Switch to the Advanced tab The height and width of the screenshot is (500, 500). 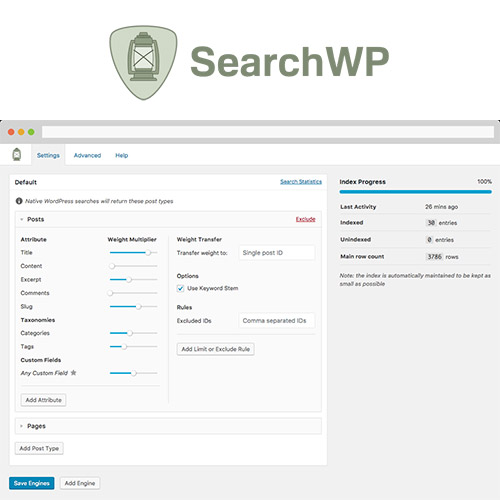[x=87, y=155]
